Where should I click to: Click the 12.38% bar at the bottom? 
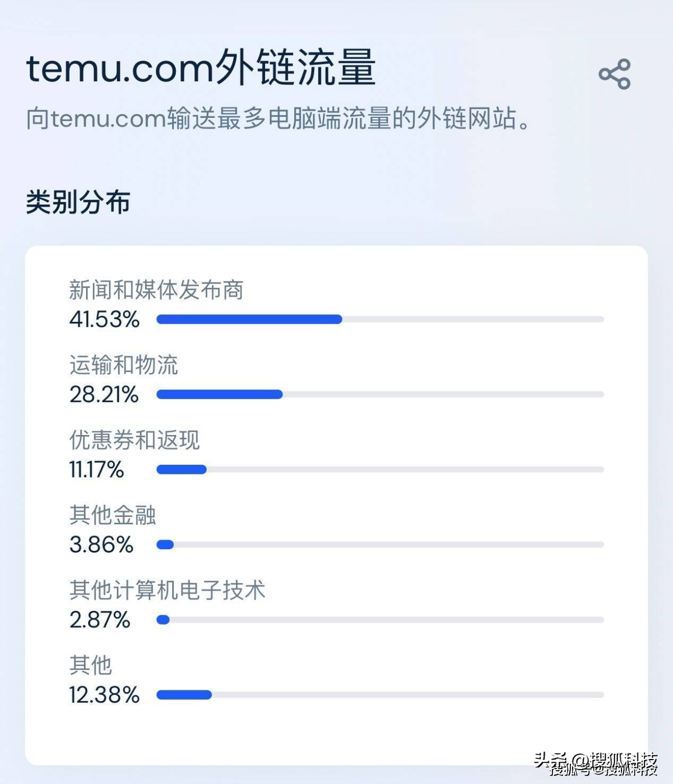(183, 694)
